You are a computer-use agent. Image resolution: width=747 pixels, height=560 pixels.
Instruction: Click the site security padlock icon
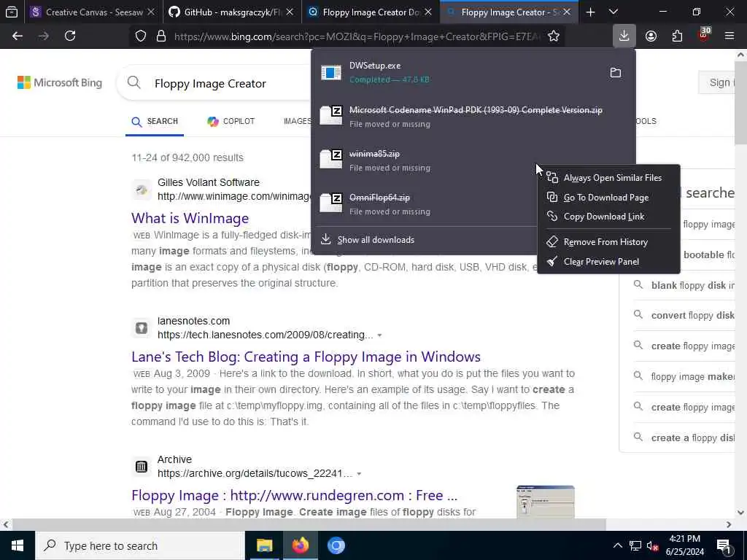161,36
